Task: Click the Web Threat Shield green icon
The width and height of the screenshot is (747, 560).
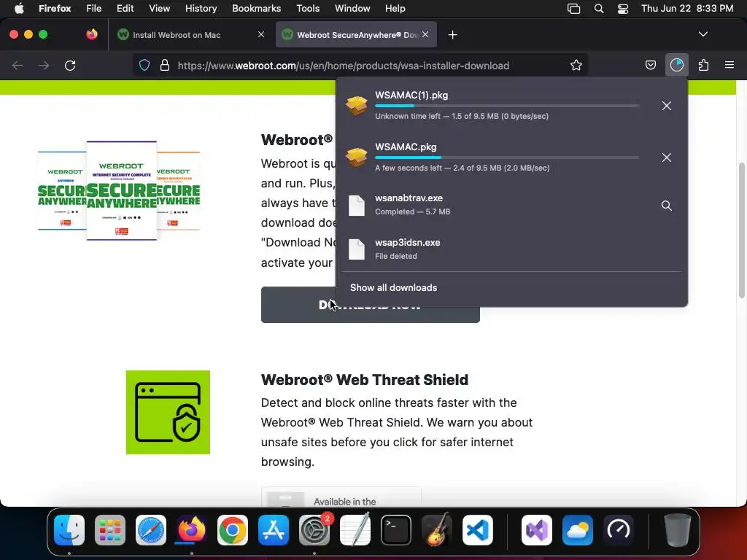Action: point(168,413)
